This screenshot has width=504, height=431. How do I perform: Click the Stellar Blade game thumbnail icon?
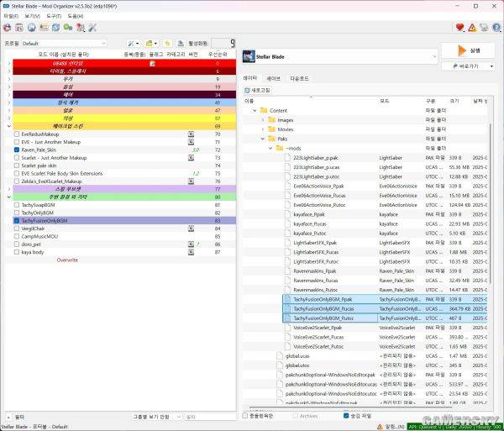(249, 56)
